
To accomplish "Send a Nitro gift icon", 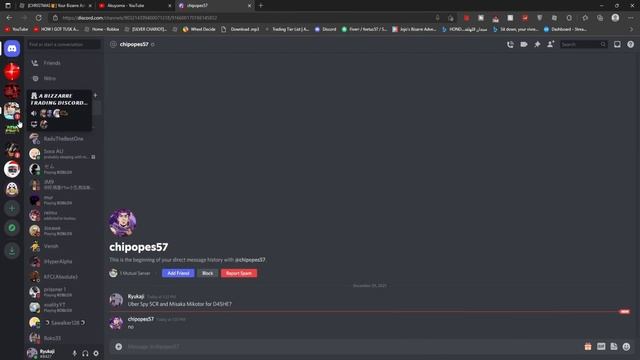I will click(x=588, y=347).
